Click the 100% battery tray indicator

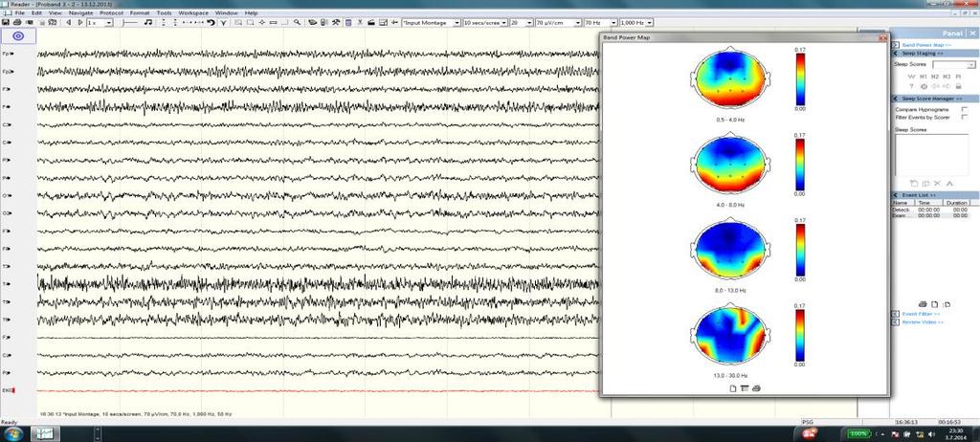tap(858, 433)
